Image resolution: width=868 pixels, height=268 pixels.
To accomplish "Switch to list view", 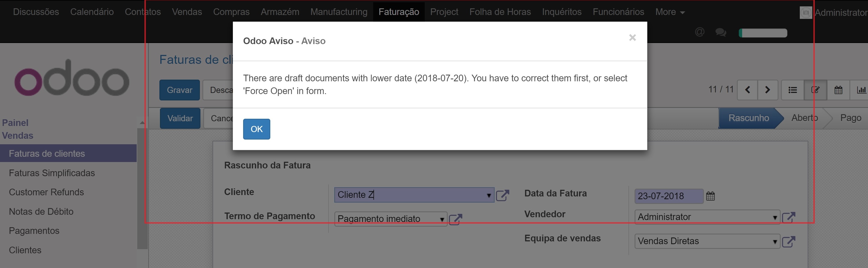I will click(793, 90).
